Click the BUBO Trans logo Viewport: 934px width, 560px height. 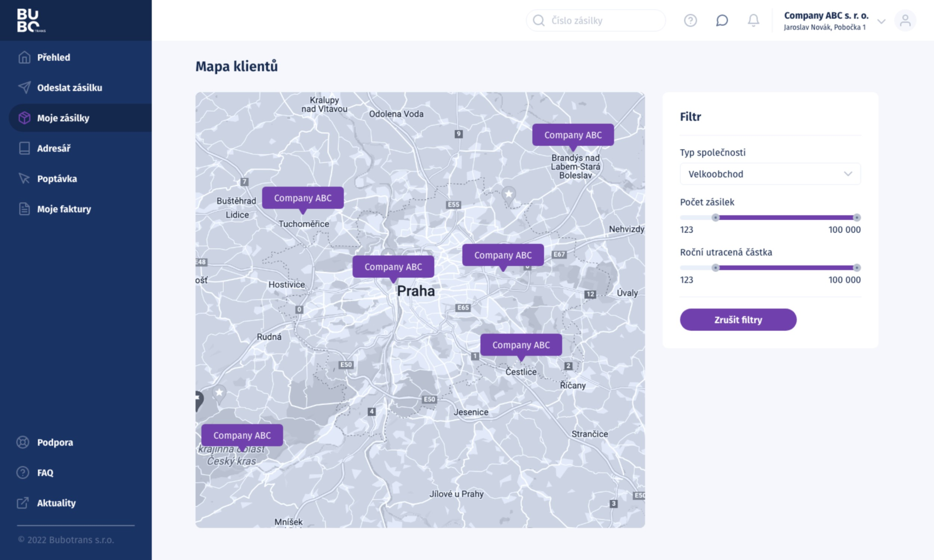pyautogui.click(x=31, y=20)
